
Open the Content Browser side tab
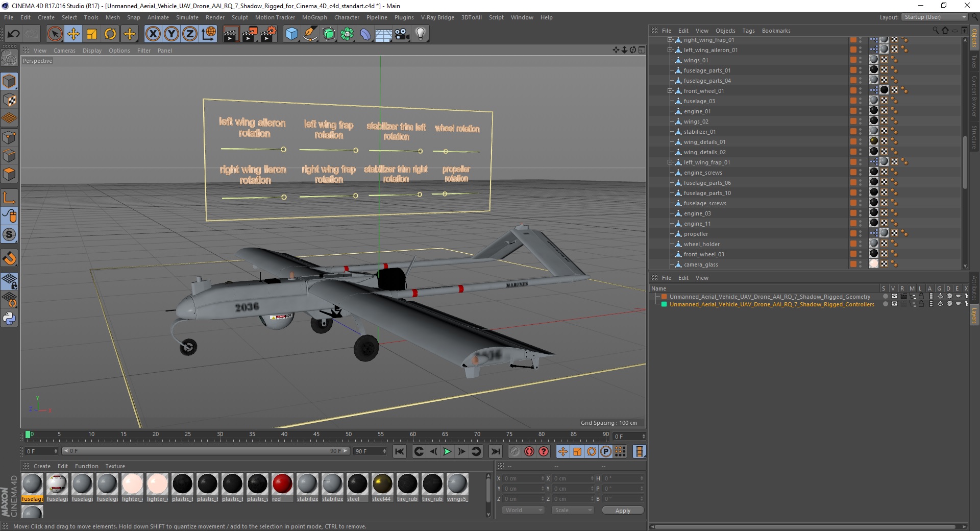tap(974, 96)
